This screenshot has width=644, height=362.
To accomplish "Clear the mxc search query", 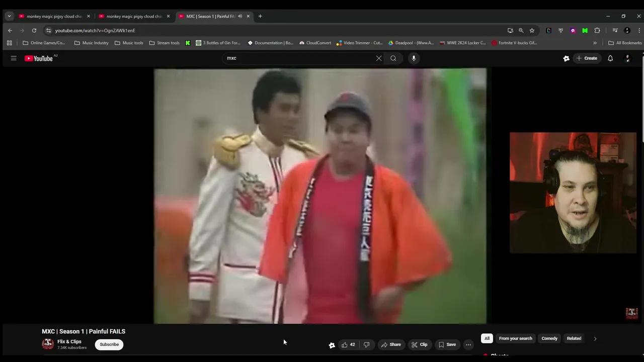I will [x=379, y=58].
